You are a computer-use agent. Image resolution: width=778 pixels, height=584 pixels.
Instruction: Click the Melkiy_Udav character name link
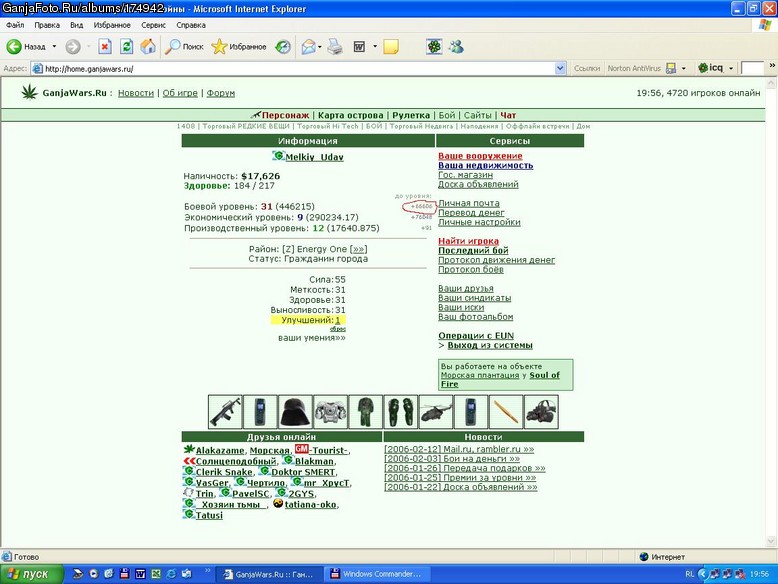[315, 157]
